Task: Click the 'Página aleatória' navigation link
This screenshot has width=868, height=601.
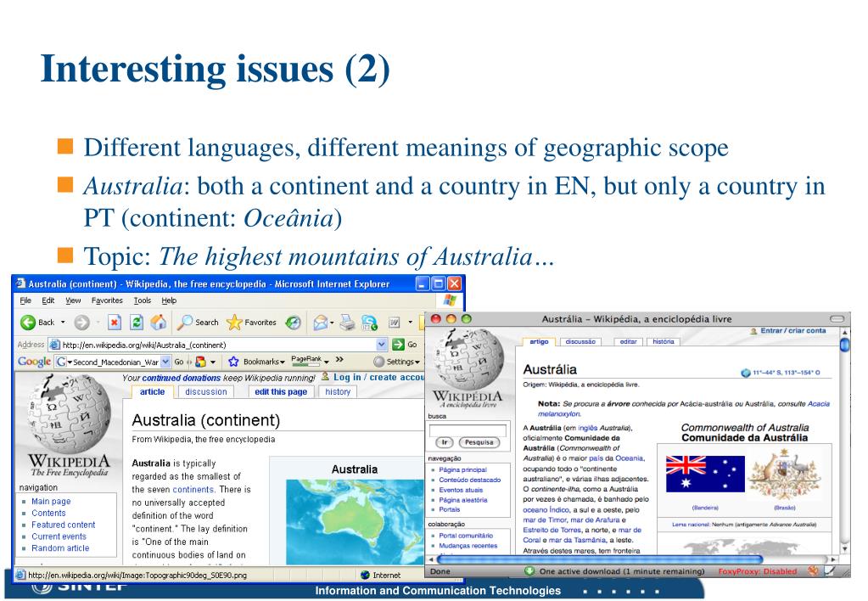Action: click(462, 500)
